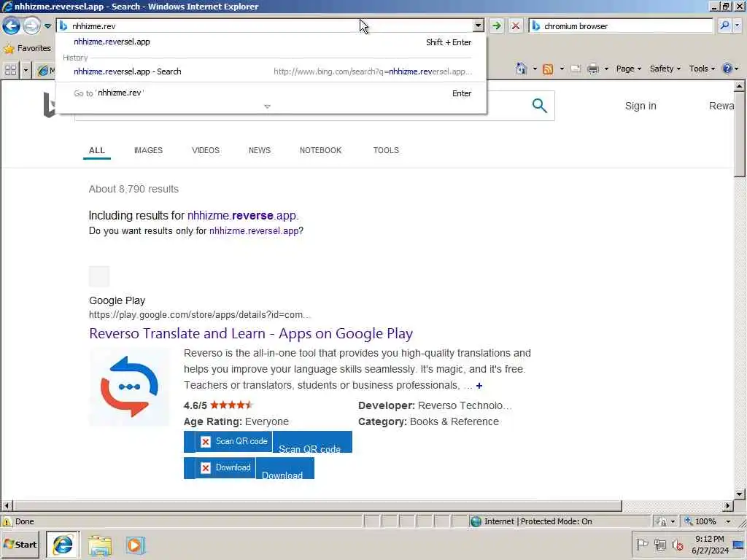This screenshot has height=560, width=747.
Task: Click the nhhizme.reverse.app corrected link
Action: click(242, 215)
